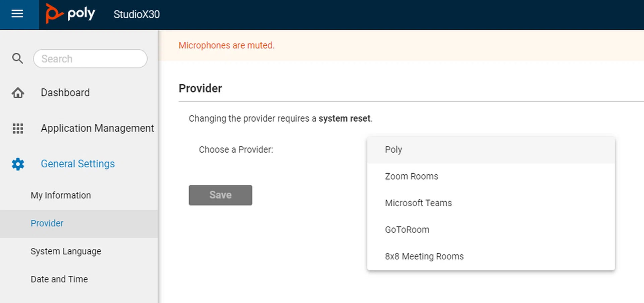Image resolution: width=644 pixels, height=303 pixels.
Task: Open the Dashboard page
Action: 65,93
